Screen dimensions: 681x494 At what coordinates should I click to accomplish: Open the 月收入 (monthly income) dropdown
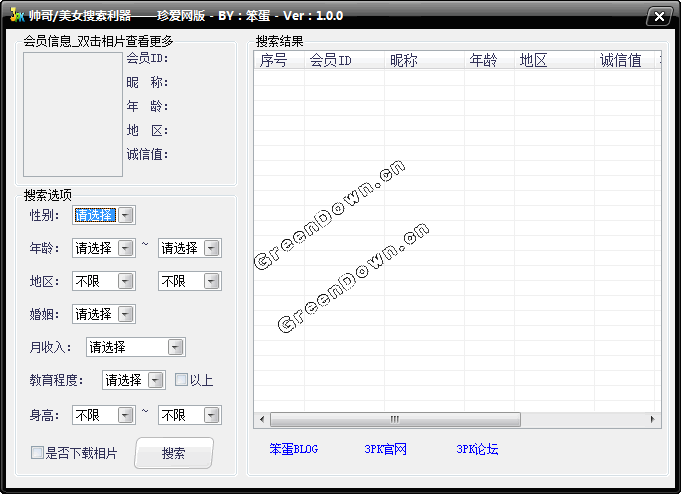[136, 347]
